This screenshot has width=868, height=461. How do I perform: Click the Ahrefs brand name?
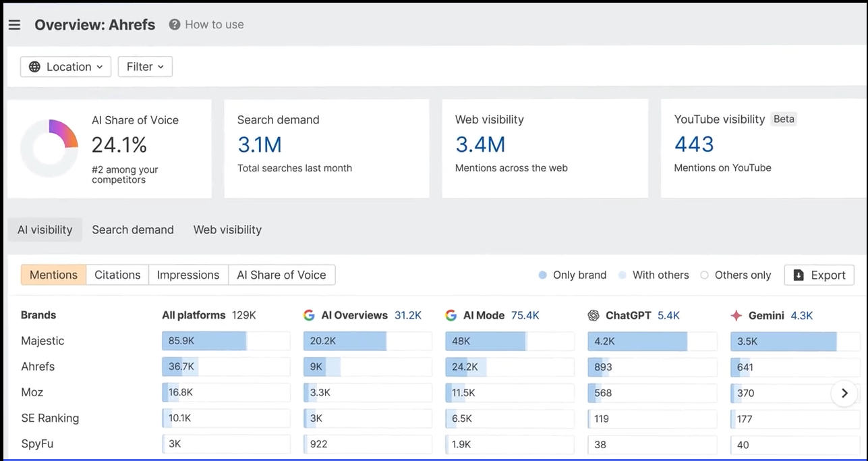pyautogui.click(x=38, y=367)
